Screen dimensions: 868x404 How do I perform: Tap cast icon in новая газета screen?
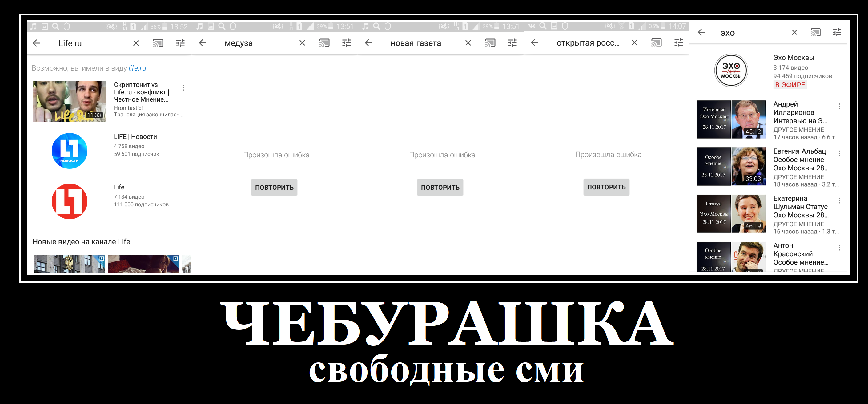point(490,43)
